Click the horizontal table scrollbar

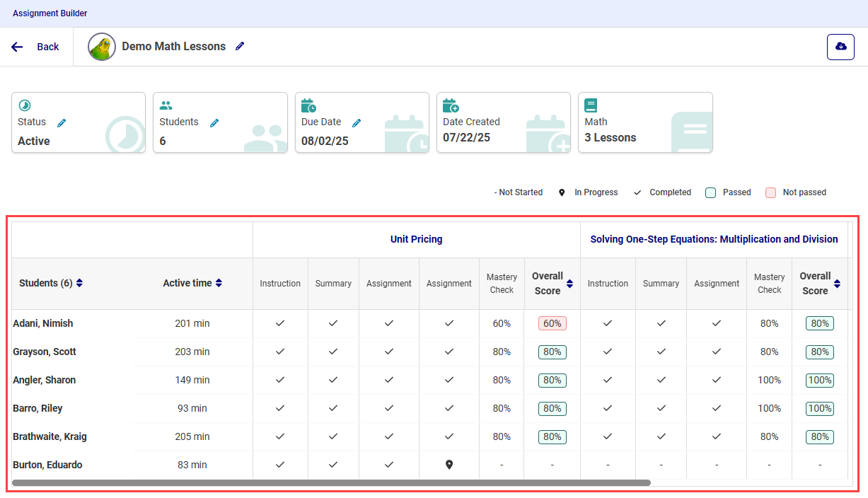pos(331,483)
